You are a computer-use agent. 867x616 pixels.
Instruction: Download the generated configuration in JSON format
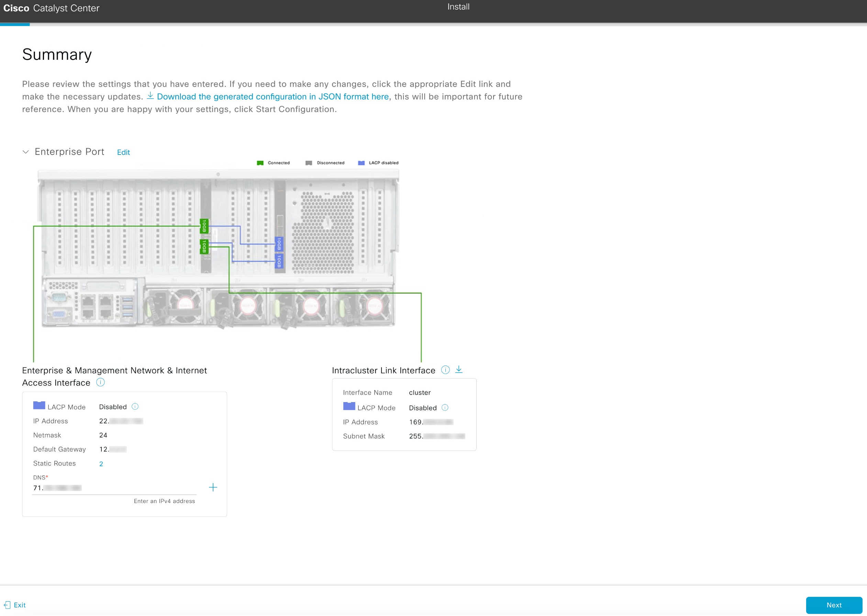[x=273, y=96]
